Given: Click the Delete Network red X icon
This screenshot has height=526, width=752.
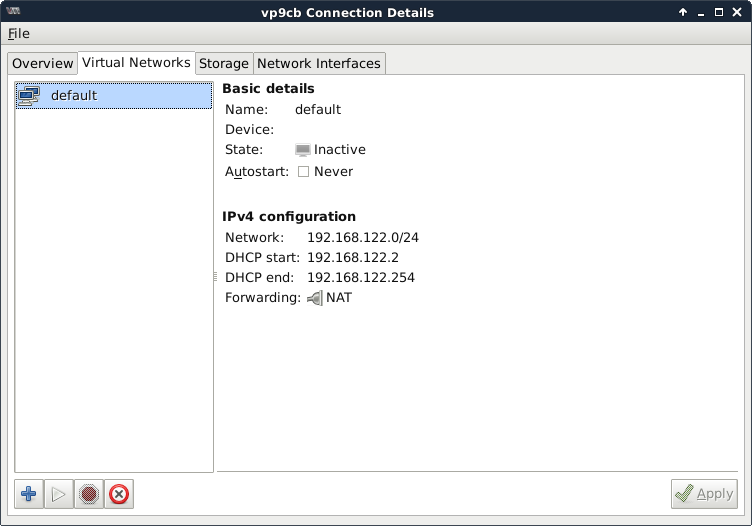Looking at the screenshot, I should tap(119, 494).
